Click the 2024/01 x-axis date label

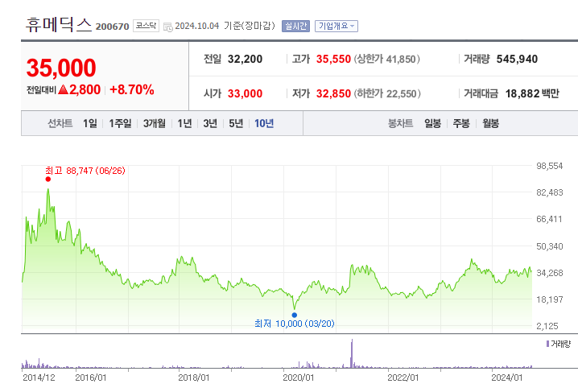[x=507, y=378]
